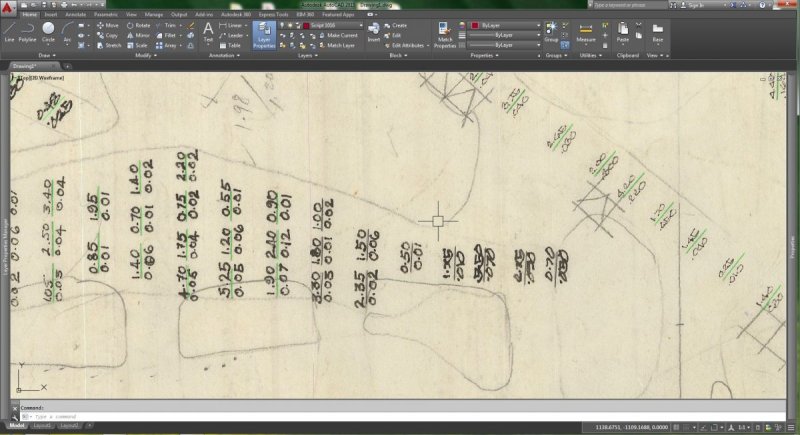Select the Polyline tool
Viewport: 800px width, 435px height.
click(28, 32)
